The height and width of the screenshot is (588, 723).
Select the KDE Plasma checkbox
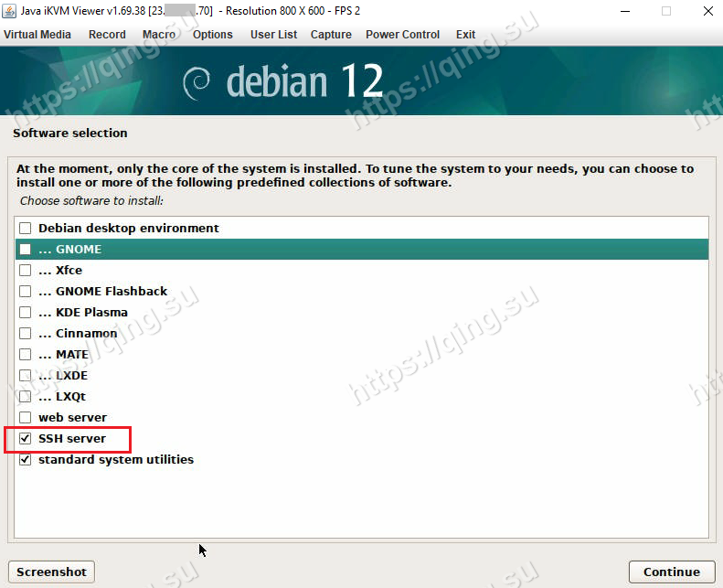point(26,313)
